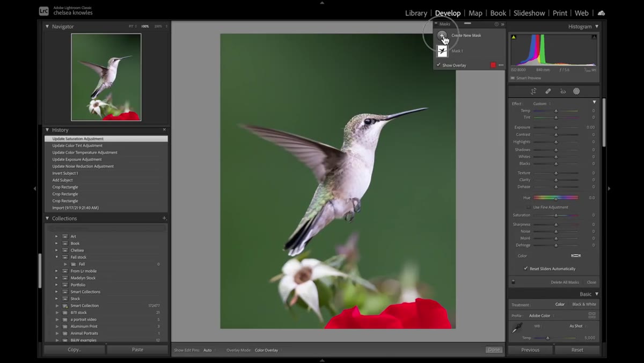644x363 pixels.
Task: Open the Masks panel help icon
Action: pos(496,24)
